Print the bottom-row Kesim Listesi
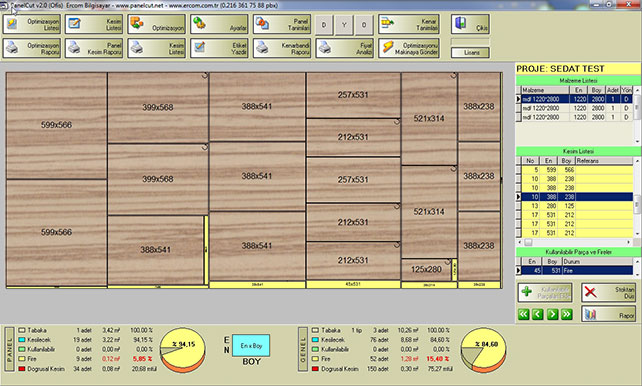The image size is (642, 386). point(157,48)
